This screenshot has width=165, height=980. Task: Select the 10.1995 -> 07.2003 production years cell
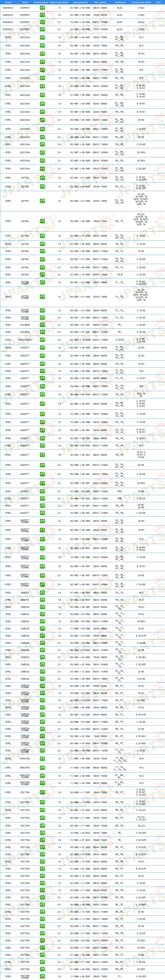point(80,840)
